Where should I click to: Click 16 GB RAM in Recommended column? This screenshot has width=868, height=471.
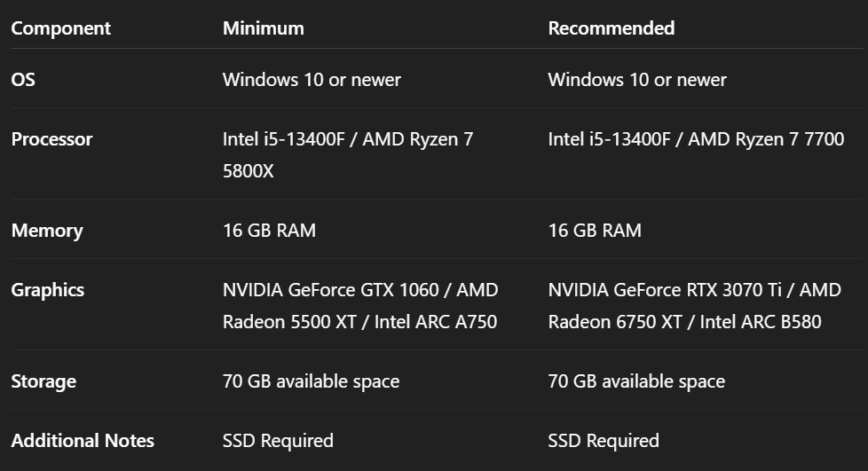pos(595,231)
